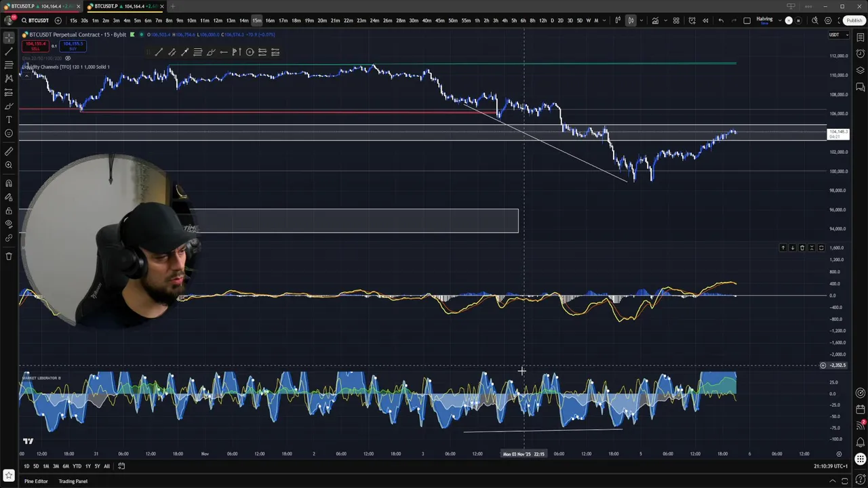
Task: Select the D daily timeframe
Action: tap(552, 20)
